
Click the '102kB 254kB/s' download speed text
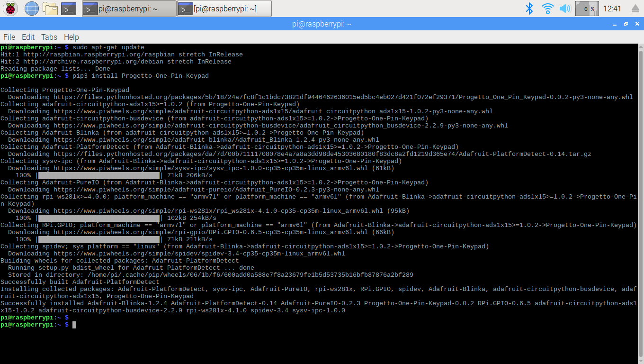[x=192, y=218]
